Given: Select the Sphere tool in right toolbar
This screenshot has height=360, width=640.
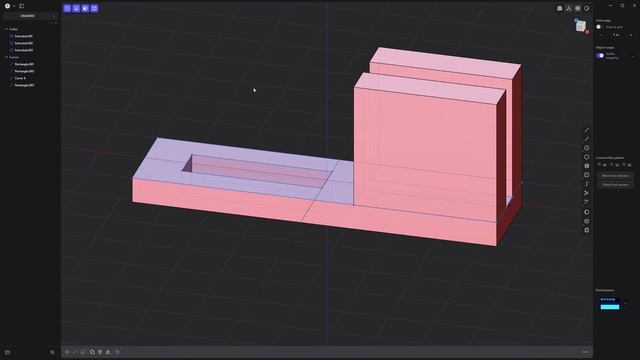Looking at the screenshot, I should tap(587, 212).
